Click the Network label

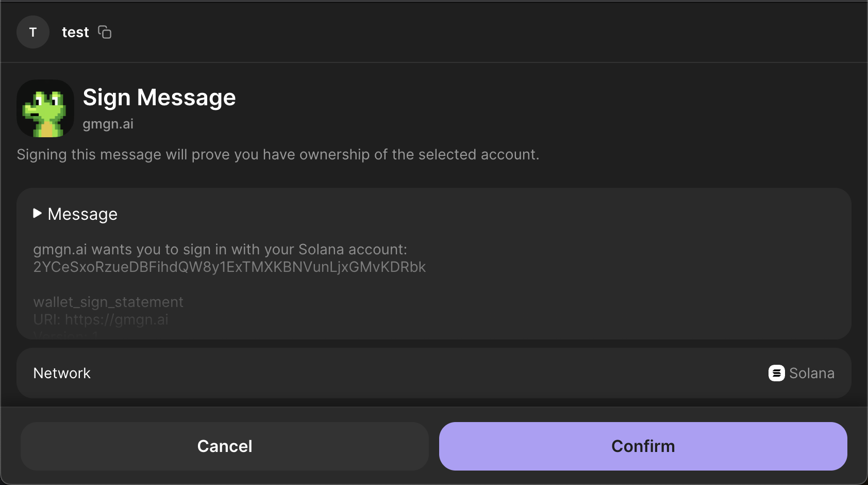point(62,373)
